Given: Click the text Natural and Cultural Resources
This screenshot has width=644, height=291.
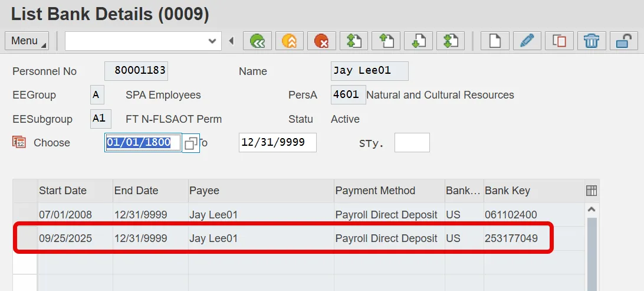Looking at the screenshot, I should point(441,95).
